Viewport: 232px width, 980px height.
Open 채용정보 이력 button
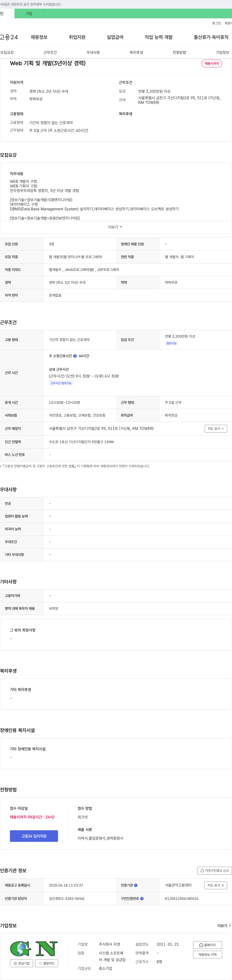(x=208, y=954)
